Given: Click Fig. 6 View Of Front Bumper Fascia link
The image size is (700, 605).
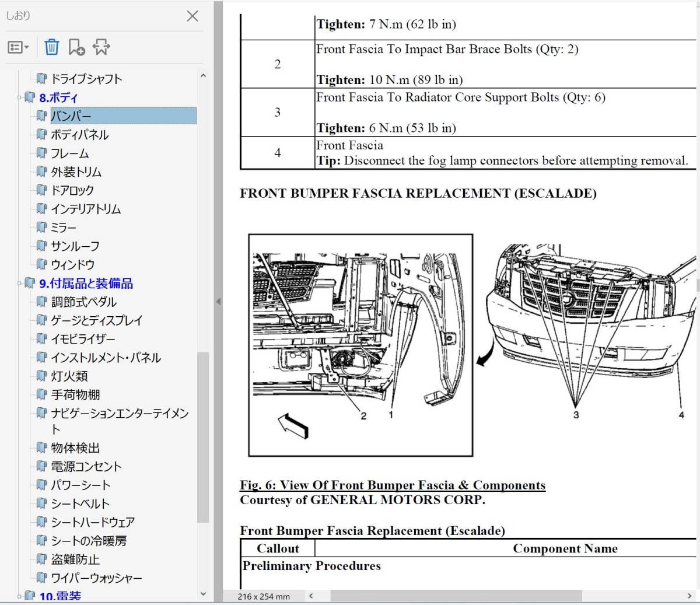Looking at the screenshot, I should coord(393,485).
